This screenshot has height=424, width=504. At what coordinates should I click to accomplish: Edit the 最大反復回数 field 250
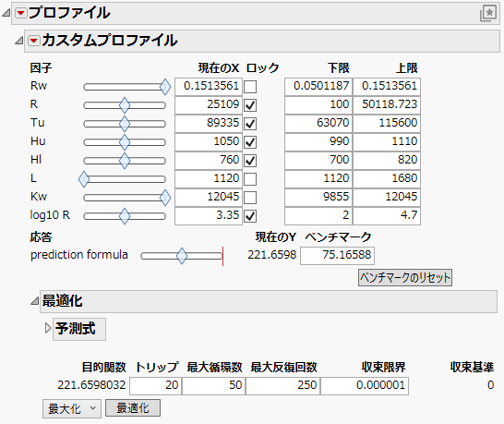click(282, 386)
